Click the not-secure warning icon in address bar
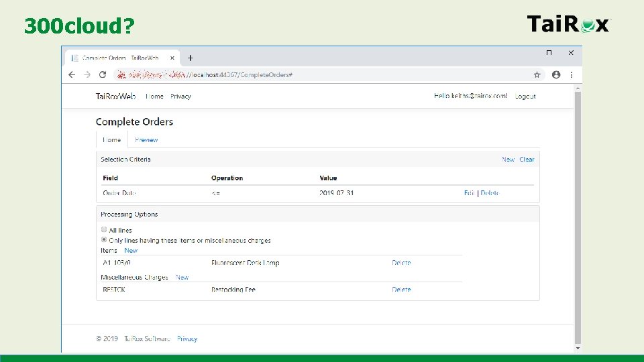 tap(121, 74)
